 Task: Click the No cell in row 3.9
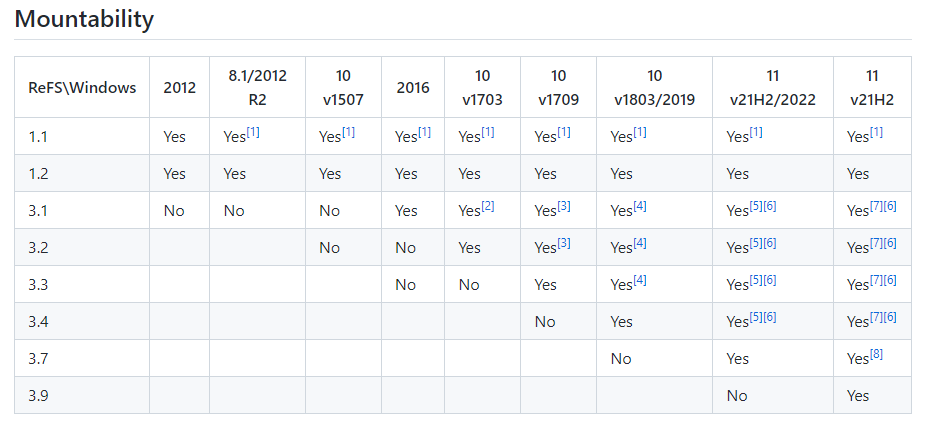click(x=737, y=396)
